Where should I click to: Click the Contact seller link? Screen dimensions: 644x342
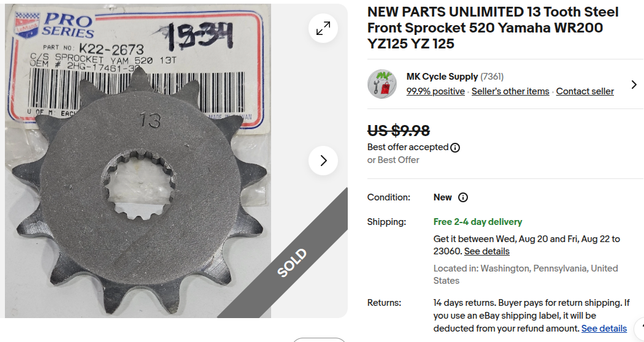pyautogui.click(x=585, y=91)
